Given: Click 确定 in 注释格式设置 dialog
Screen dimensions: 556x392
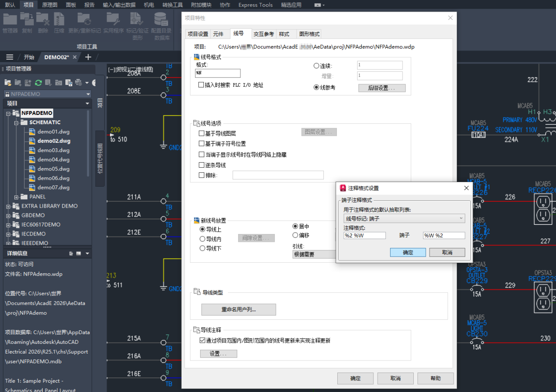Looking at the screenshot, I should click(x=408, y=253).
